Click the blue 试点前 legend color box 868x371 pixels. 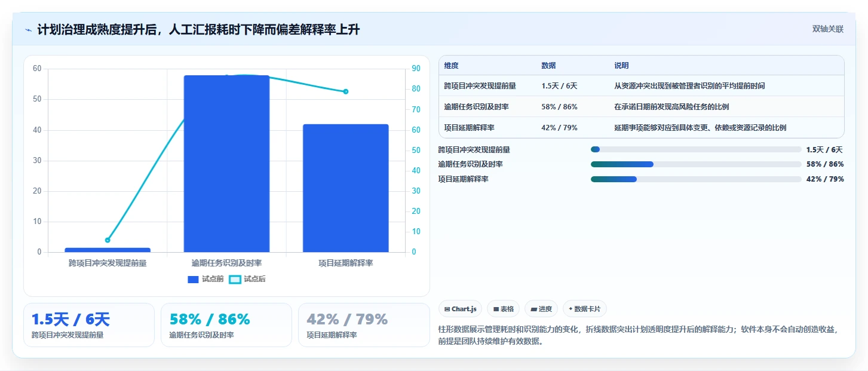coord(193,279)
